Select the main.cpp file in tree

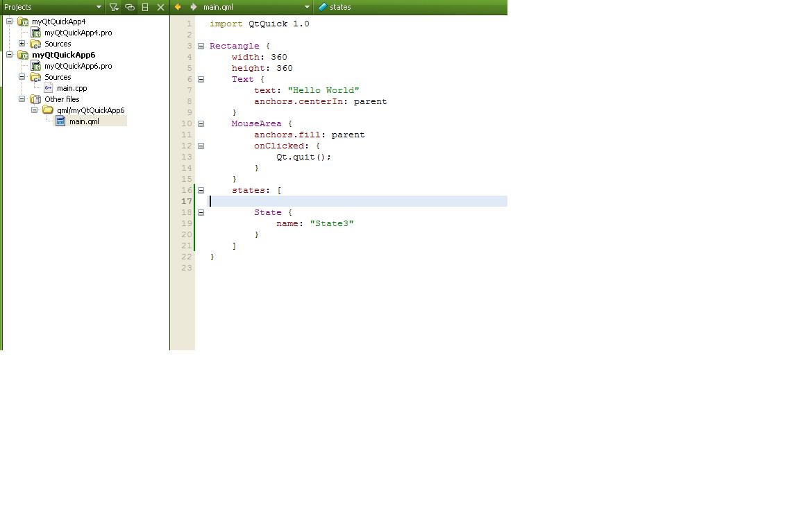coord(72,88)
